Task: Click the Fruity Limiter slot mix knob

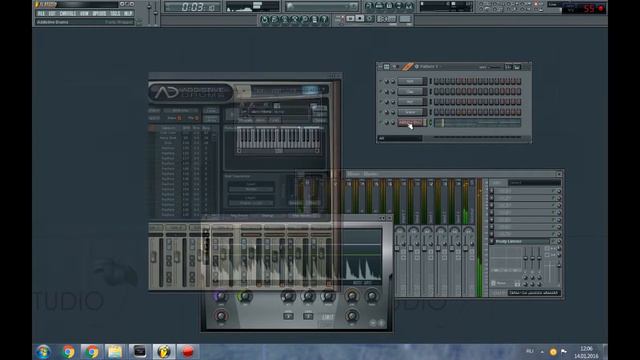Action: point(559,241)
